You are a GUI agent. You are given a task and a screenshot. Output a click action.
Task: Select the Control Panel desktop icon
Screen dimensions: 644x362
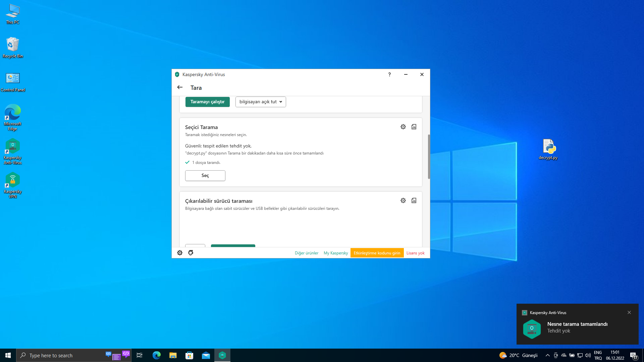13,82
